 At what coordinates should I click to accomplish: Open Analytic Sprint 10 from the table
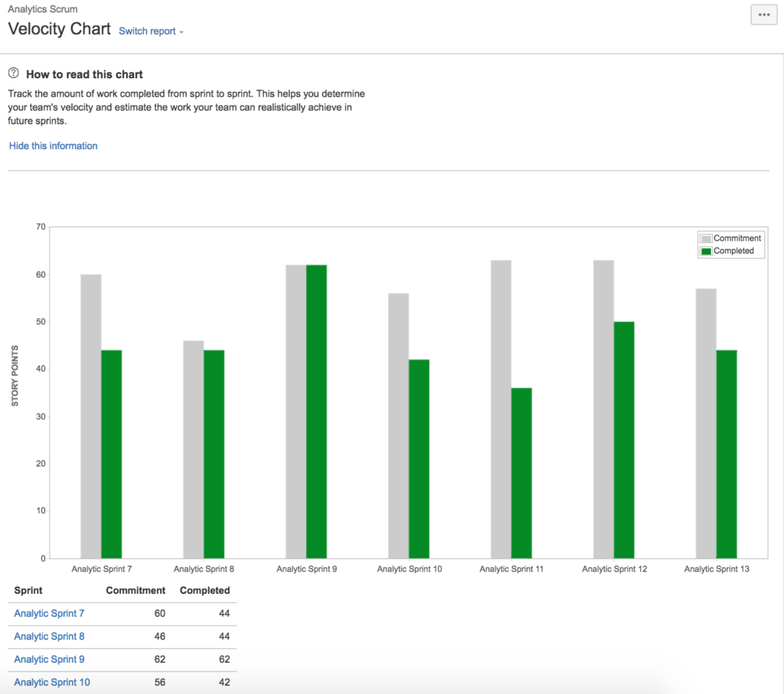pos(51,682)
